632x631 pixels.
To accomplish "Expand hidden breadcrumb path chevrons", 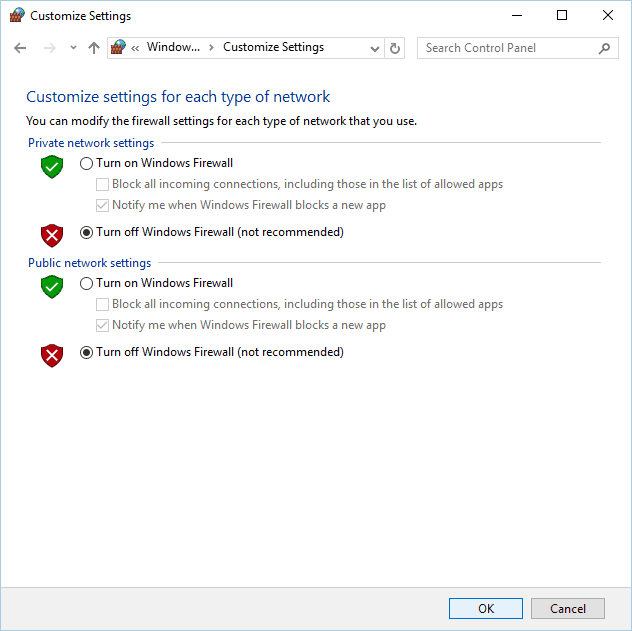I will [x=135, y=48].
